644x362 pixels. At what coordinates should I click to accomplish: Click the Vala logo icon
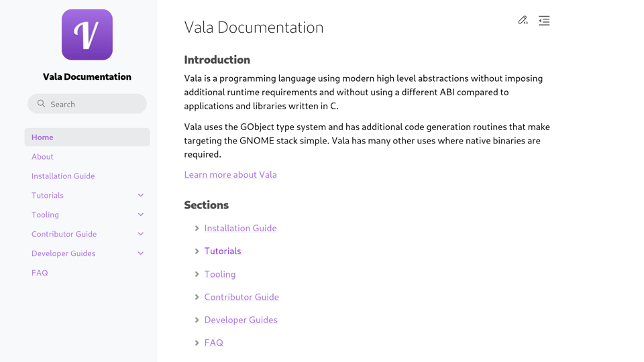click(x=87, y=35)
